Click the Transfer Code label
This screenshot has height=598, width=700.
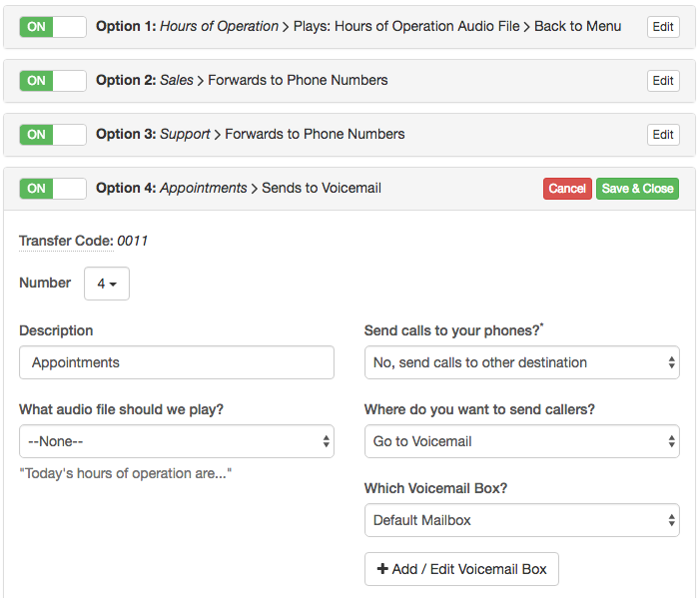point(66,241)
